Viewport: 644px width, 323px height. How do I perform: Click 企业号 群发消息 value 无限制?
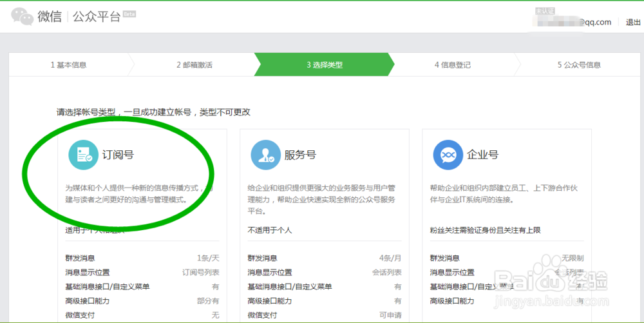(x=573, y=258)
